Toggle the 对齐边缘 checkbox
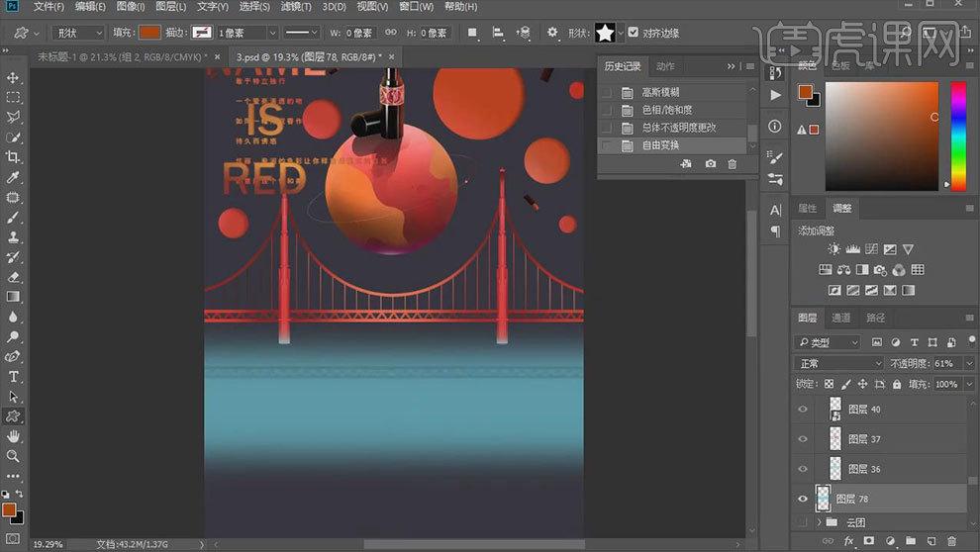Image resolution: width=980 pixels, height=552 pixels. coord(634,32)
